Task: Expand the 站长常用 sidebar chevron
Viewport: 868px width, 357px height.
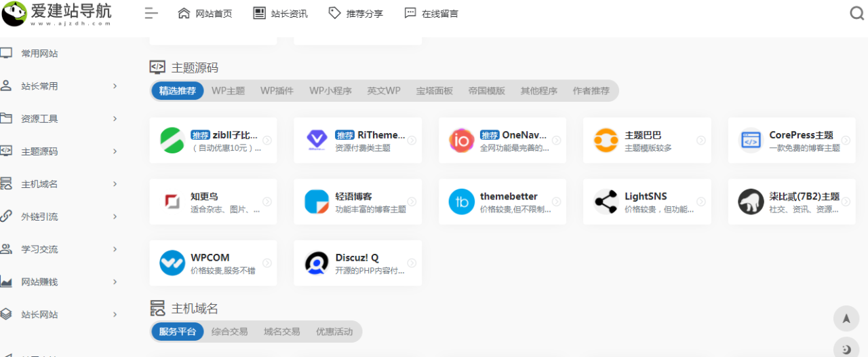Action: pos(115,86)
